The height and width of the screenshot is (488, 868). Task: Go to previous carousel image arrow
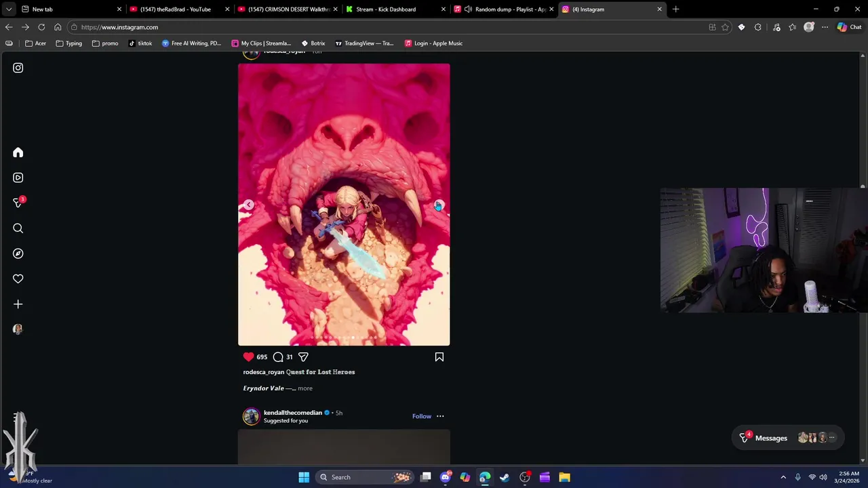[249, 205]
